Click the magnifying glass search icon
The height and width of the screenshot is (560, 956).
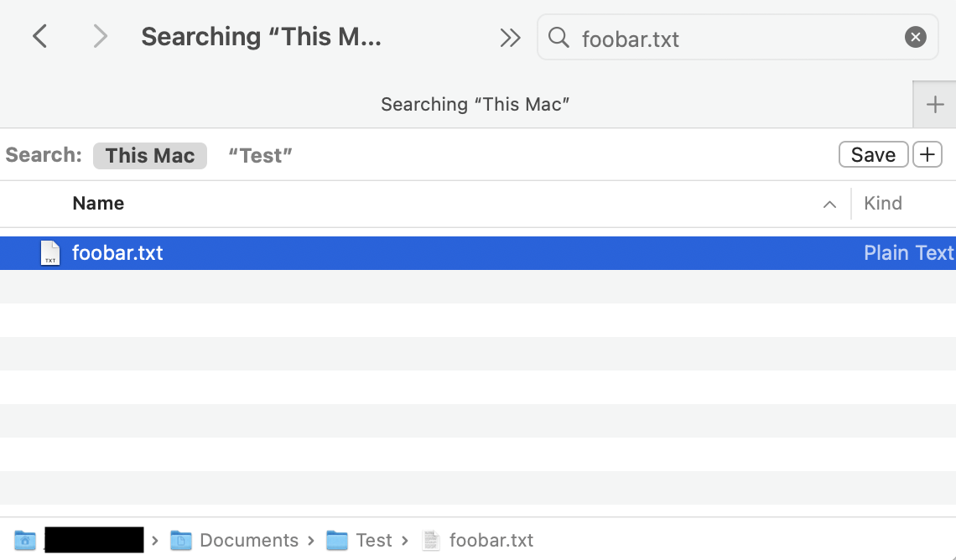point(559,37)
